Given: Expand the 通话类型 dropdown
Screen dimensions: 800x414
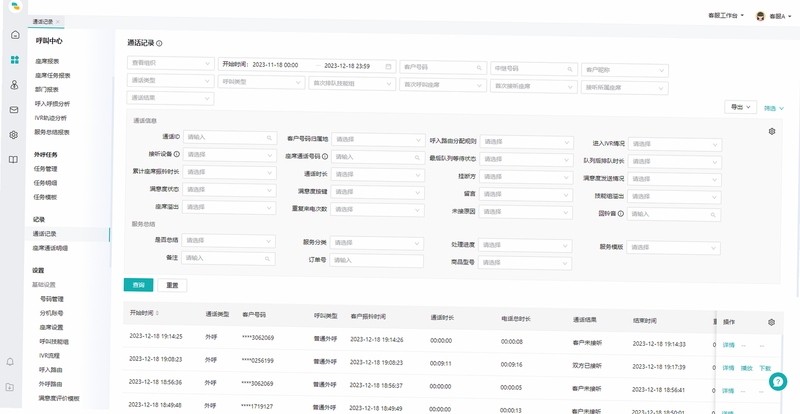Looking at the screenshot, I should (170, 81).
